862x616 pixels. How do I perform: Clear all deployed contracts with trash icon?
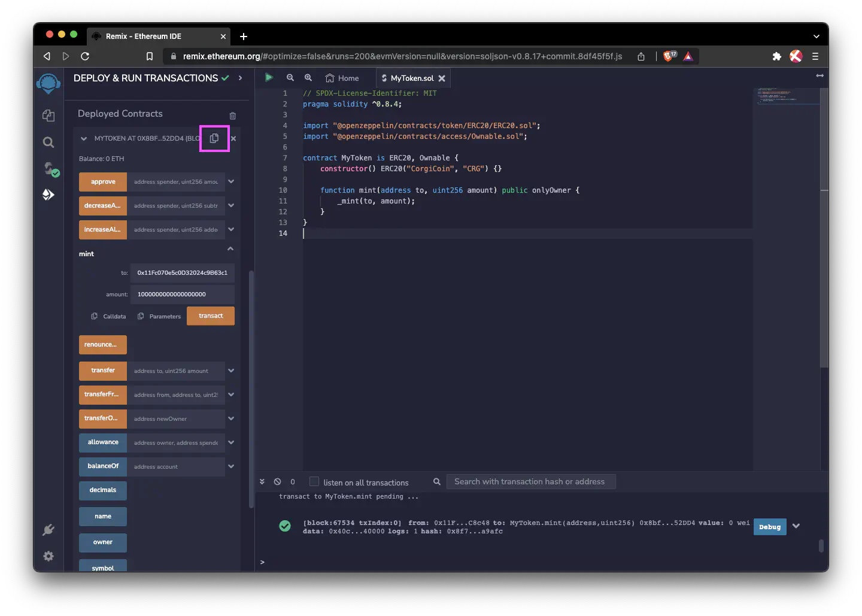(x=233, y=116)
